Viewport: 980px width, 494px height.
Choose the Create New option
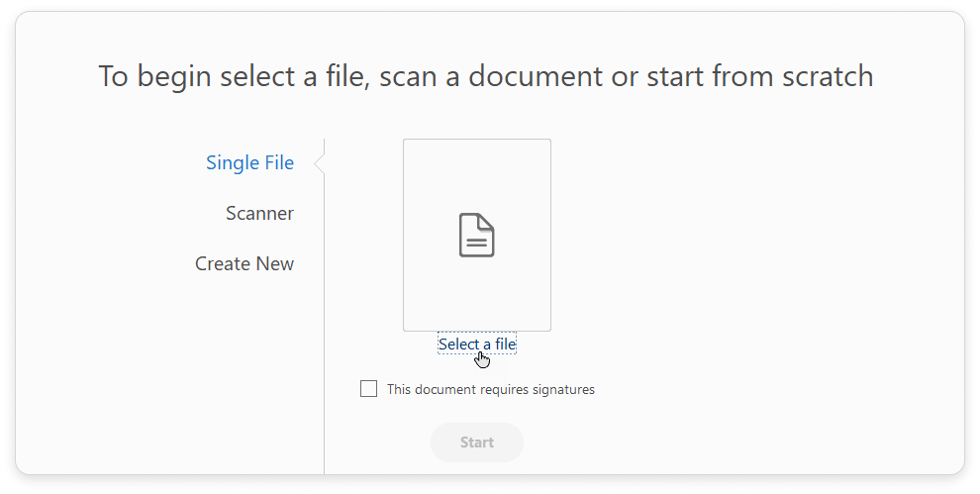pyautogui.click(x=245, y=263)
